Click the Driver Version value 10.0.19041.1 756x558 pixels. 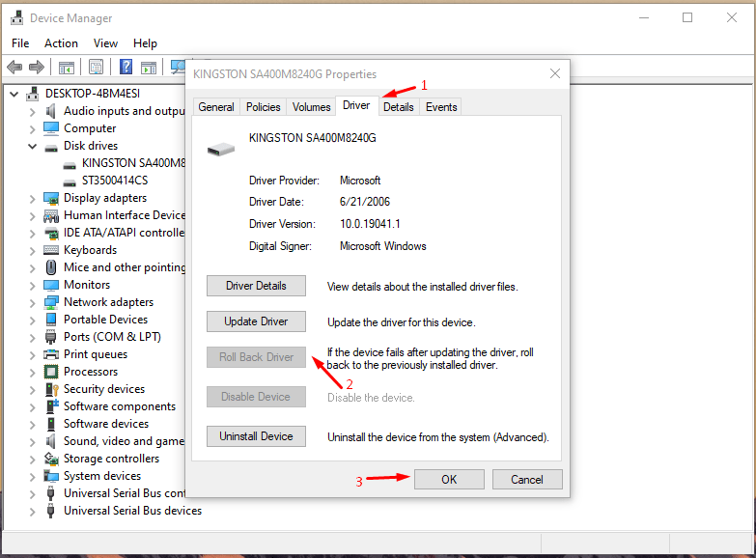370,224
